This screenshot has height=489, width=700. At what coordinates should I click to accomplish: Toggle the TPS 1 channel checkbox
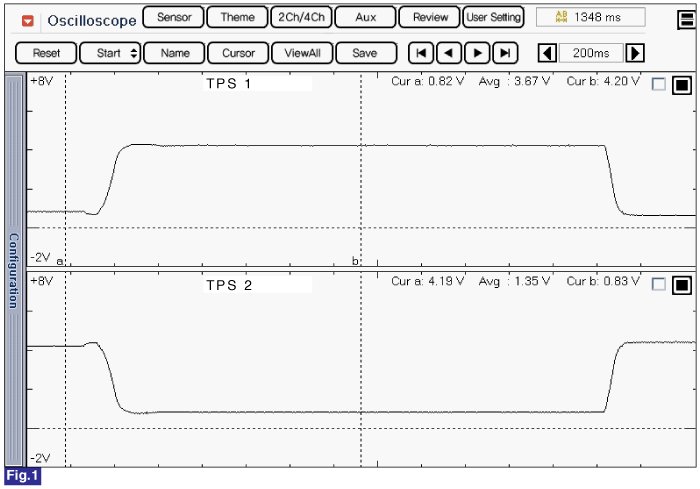coord(658,85)
